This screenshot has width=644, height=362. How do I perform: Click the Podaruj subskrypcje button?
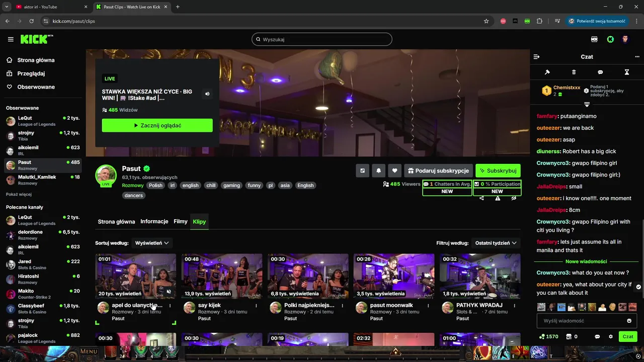tap(438, 171)
